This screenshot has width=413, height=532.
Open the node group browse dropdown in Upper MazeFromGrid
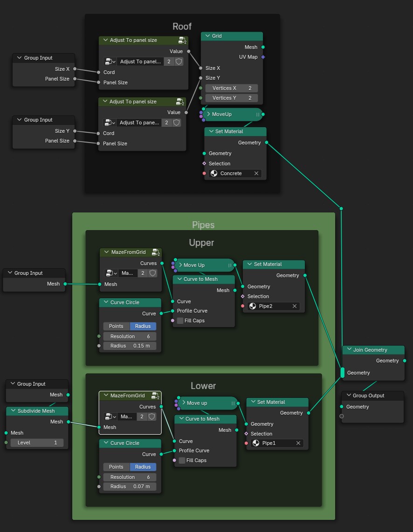pyautogui.click(x=111, y=273)
